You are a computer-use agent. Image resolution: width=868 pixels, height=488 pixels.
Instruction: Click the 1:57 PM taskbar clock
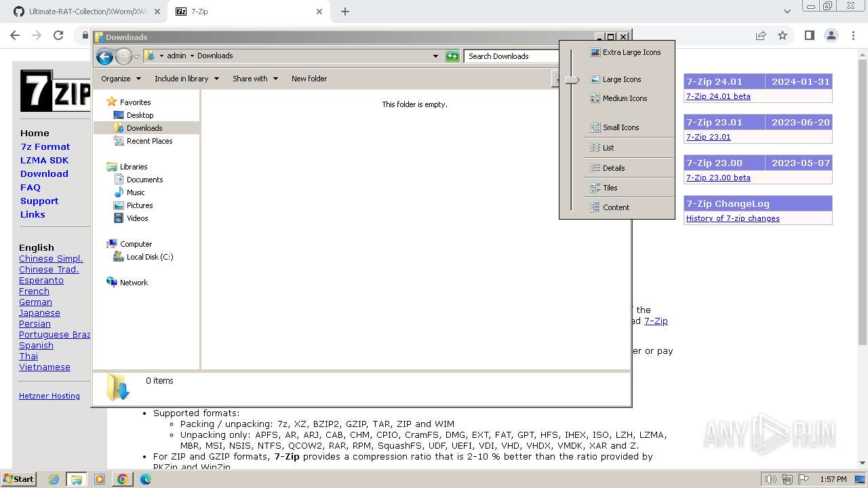click(x=833, y=479)
